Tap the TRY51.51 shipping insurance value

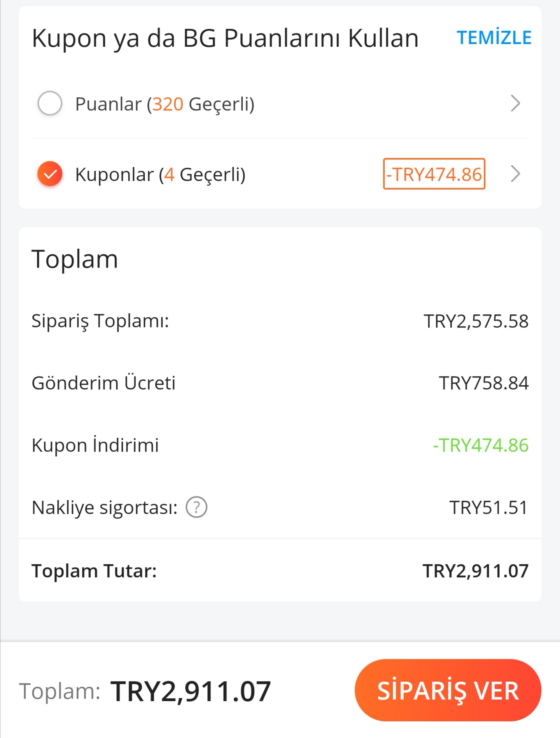[x=489, y=507]
